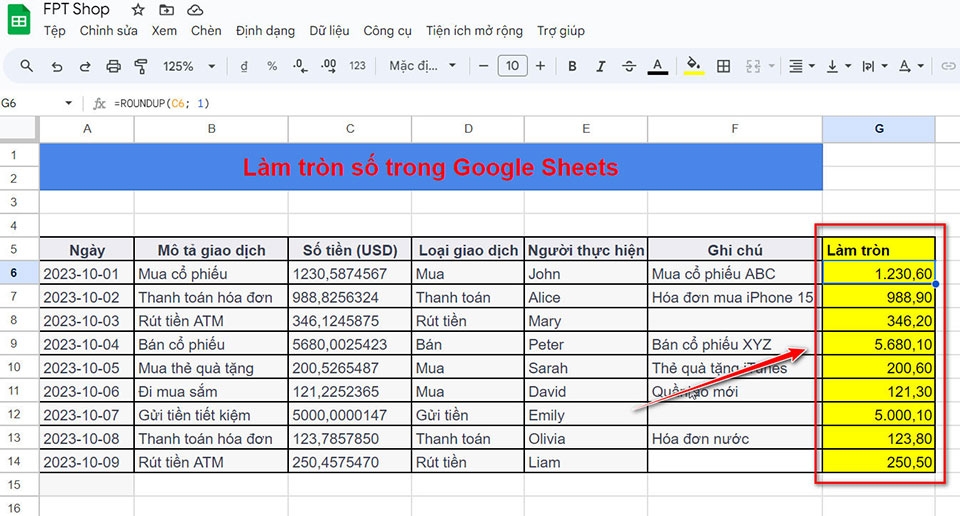Screen dimensions: 960x516
Task: Print the spreadsheet
Action: (x=113, y=66)
